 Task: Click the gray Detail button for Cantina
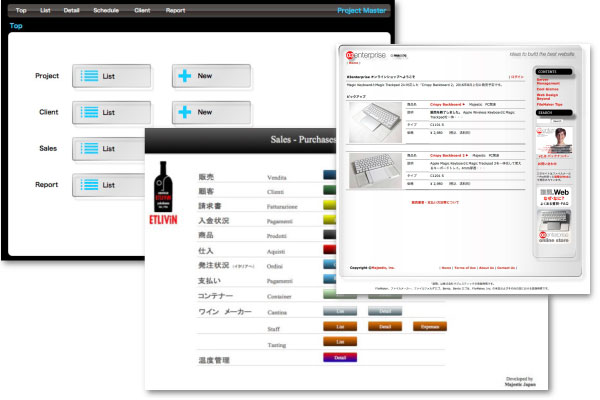[x=385, y=311]
